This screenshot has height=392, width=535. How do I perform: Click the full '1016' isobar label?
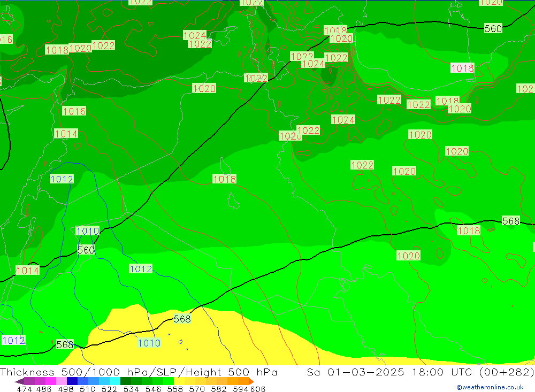pos(74,111)
